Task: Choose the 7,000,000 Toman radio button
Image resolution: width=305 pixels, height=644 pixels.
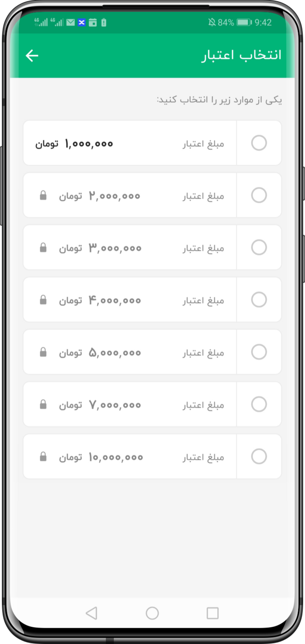Action: point(259,405)
